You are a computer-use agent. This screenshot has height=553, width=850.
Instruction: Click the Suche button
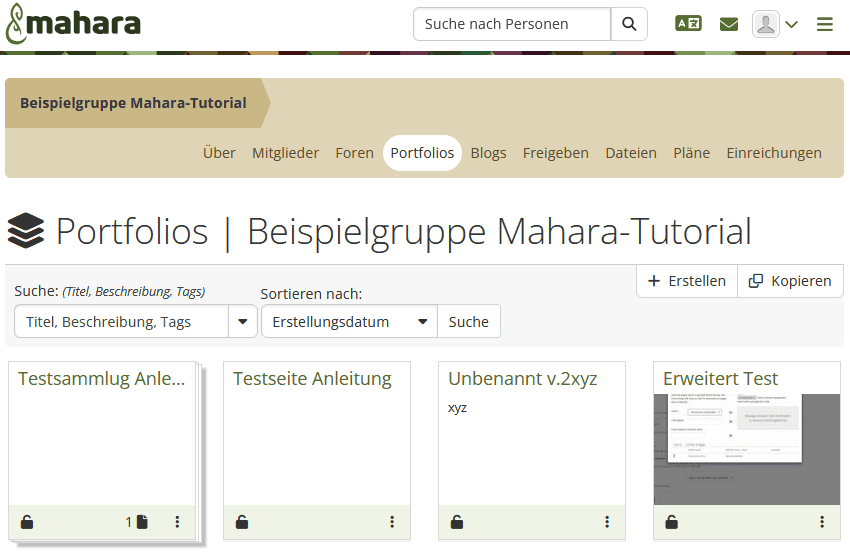pos(468,321)
